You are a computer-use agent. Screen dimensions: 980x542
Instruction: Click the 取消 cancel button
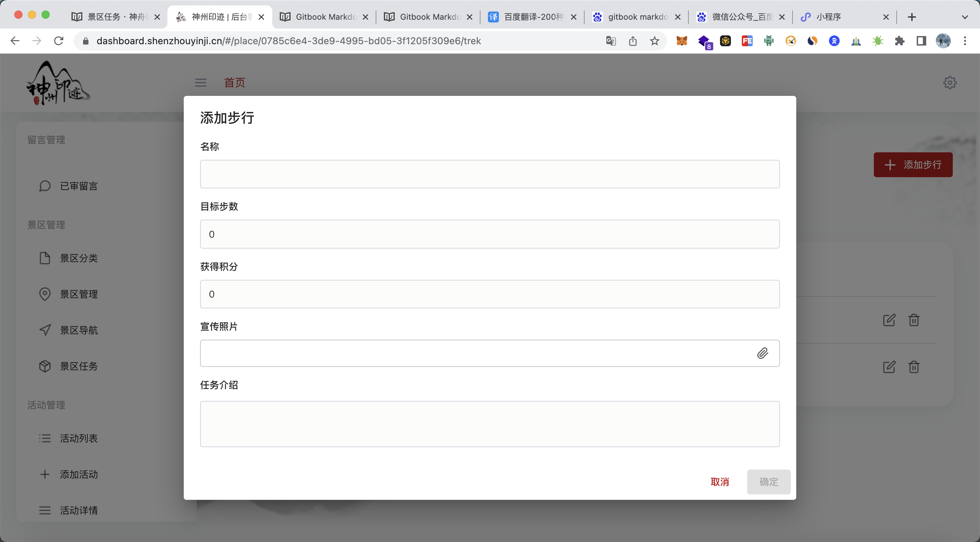pyautogui.click(x=719, y=481)
